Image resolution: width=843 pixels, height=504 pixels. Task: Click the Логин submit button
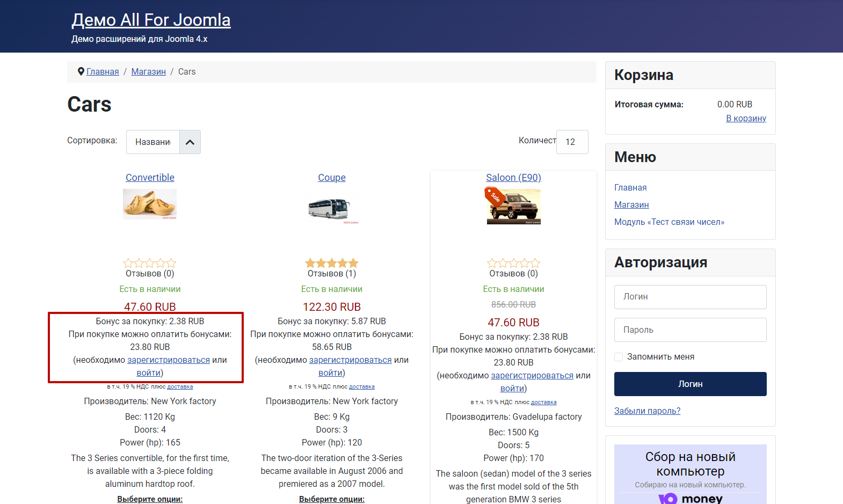pos(691,384)
